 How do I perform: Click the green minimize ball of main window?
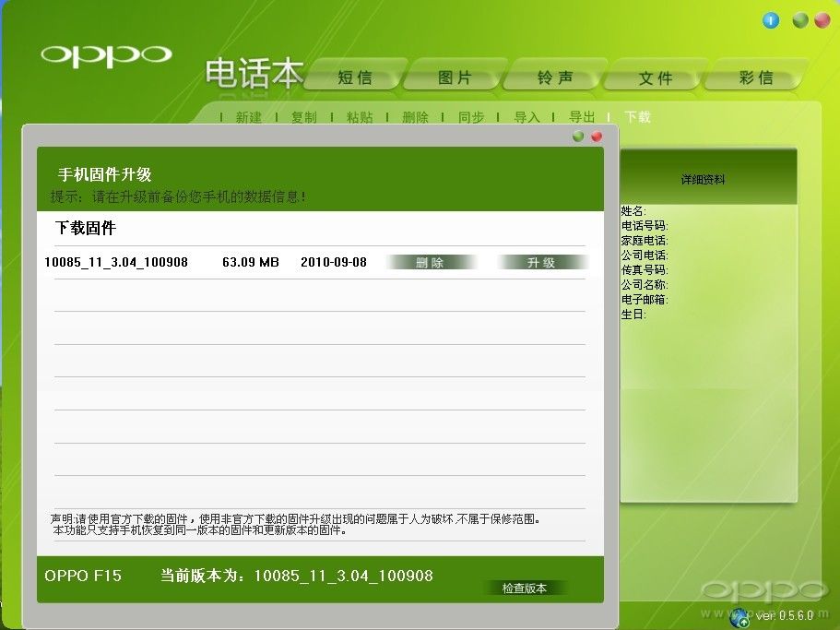coord(800,20)
